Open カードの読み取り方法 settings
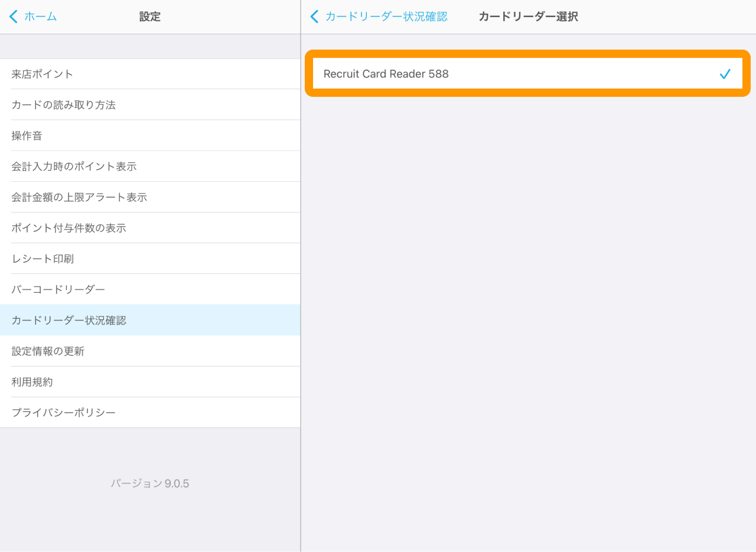This screenshot has width=756, height=552. coord(150,104)
